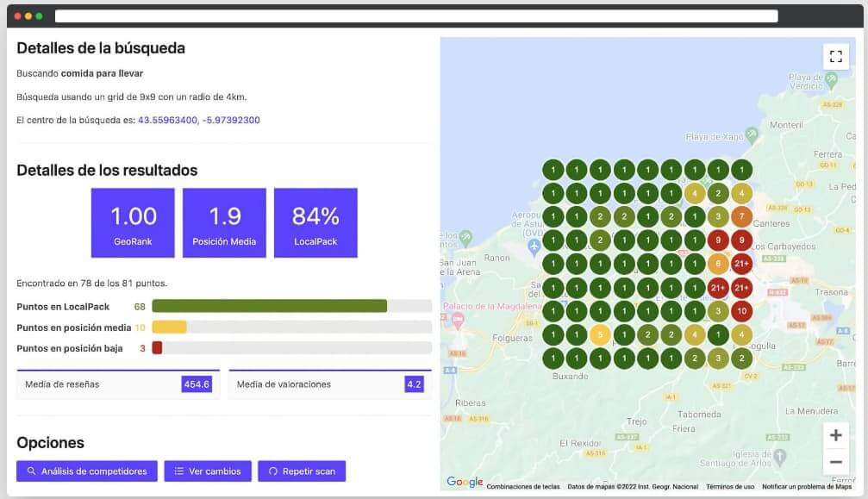Open Análisis de competidores
The width and height of the screenshot is (868, 499).
click(87, 471)
